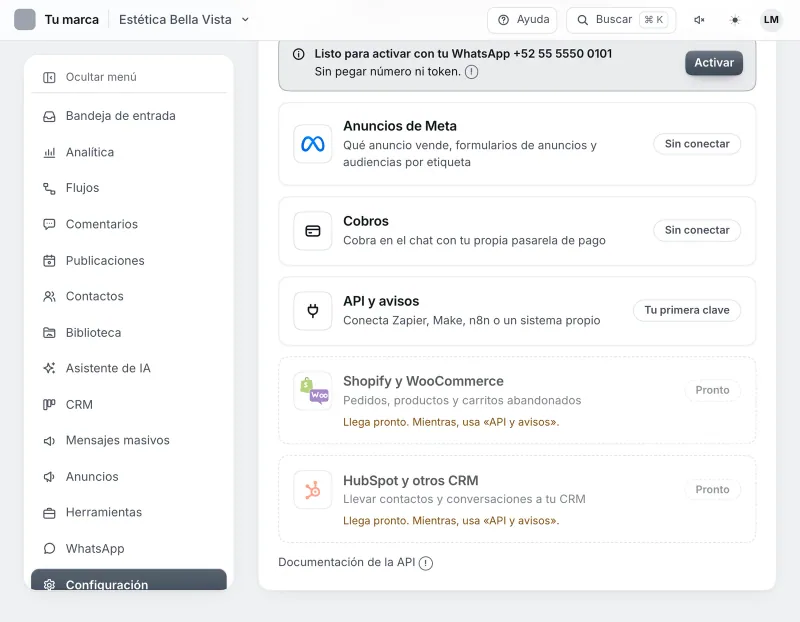Click the Asistente de IA sparkle icon
Viewport: 800px width, 622px height.
coord(49,368)
